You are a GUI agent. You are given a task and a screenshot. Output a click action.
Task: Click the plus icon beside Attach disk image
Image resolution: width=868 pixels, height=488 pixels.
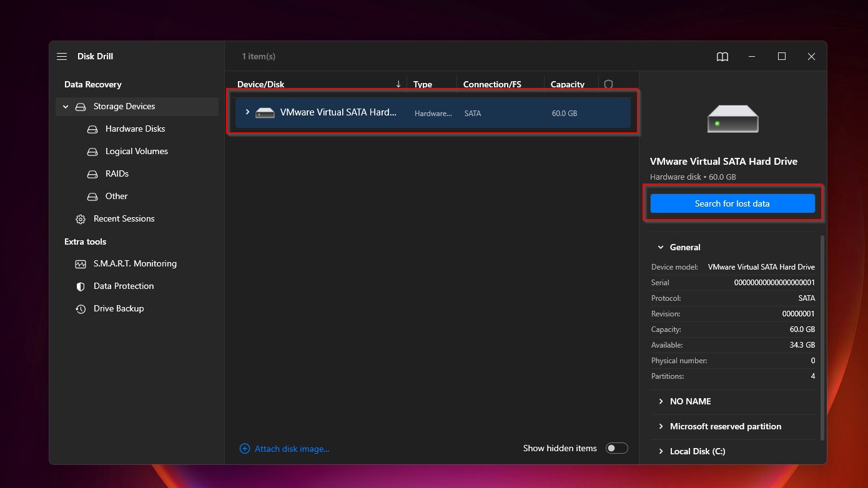(x=245, y=449)
